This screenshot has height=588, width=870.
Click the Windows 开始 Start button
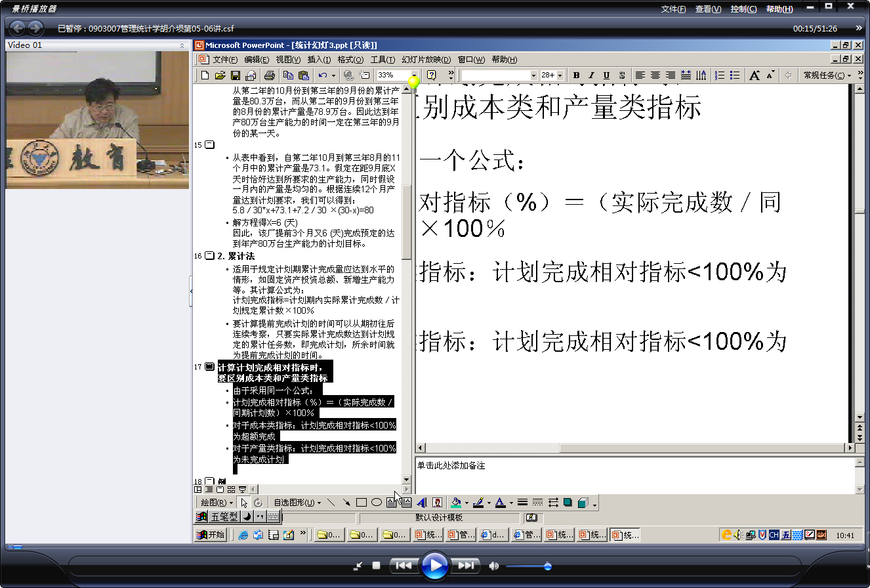click(x=211, y=535)
